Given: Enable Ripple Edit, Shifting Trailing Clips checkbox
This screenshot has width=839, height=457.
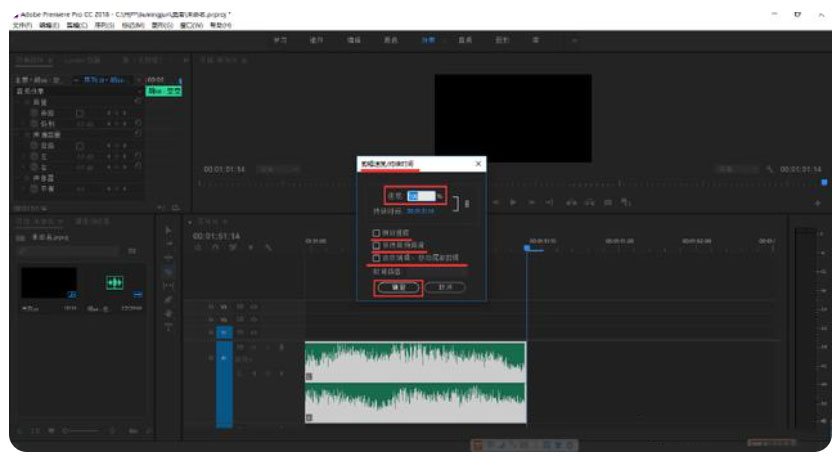Looking at the screenshot, I should (377, 257).
